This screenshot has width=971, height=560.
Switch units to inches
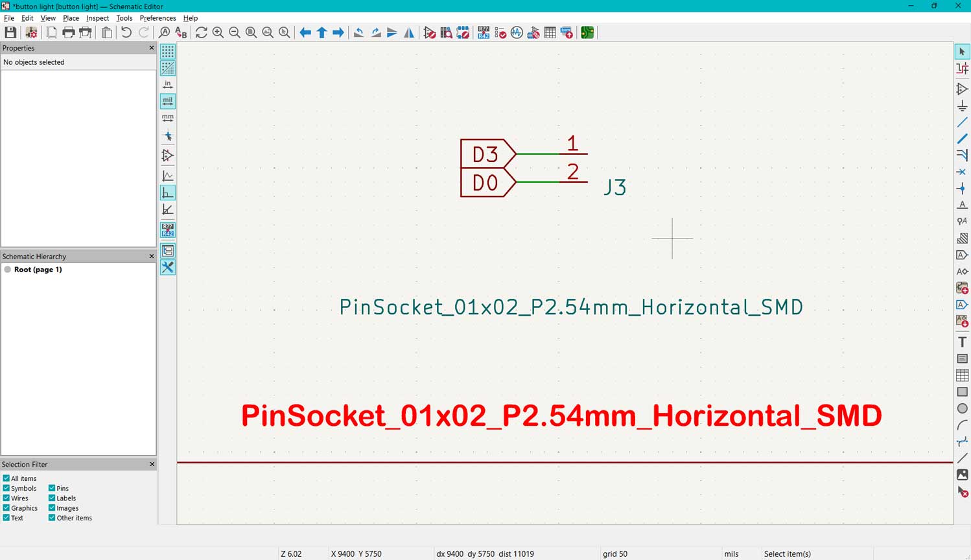(x=168, y=85)
